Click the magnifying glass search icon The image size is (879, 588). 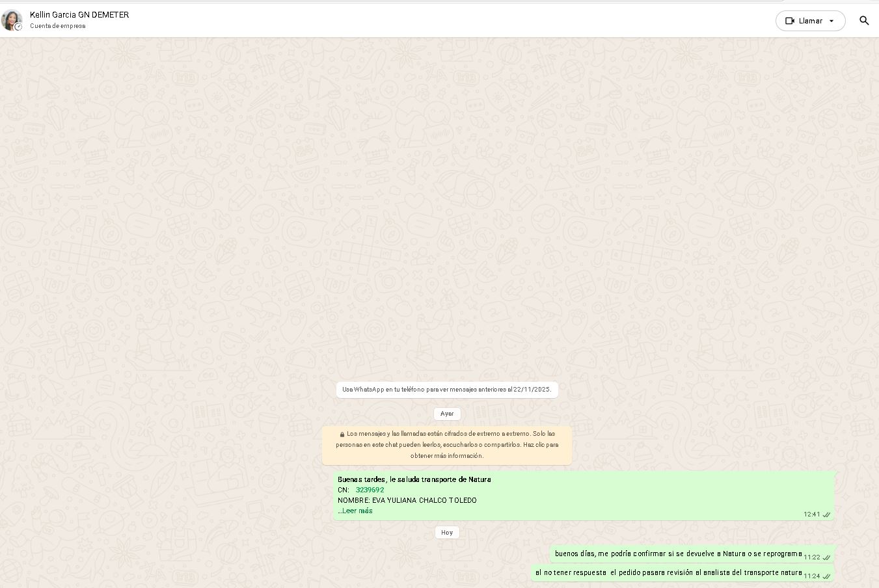[864, 21]
